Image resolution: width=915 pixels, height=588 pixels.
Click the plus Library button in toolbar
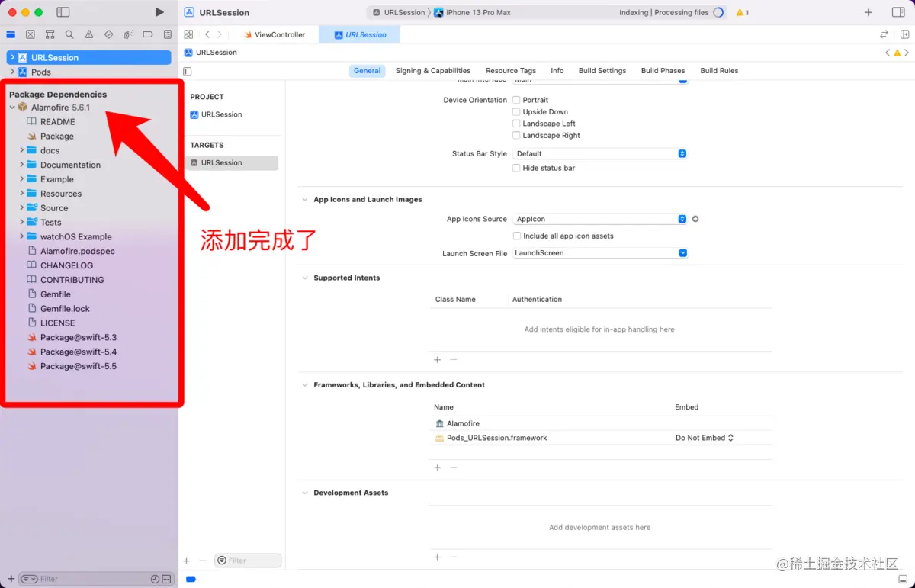tap(868, 12)
